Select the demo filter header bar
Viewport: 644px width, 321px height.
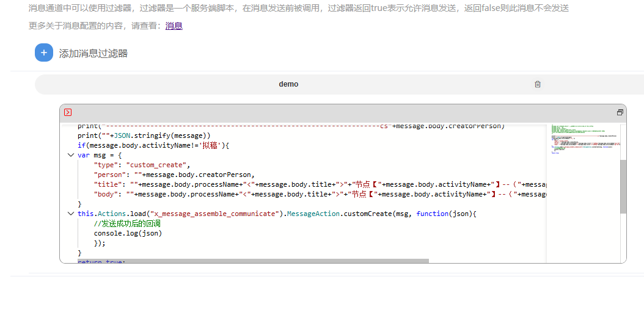click(339, 84)
